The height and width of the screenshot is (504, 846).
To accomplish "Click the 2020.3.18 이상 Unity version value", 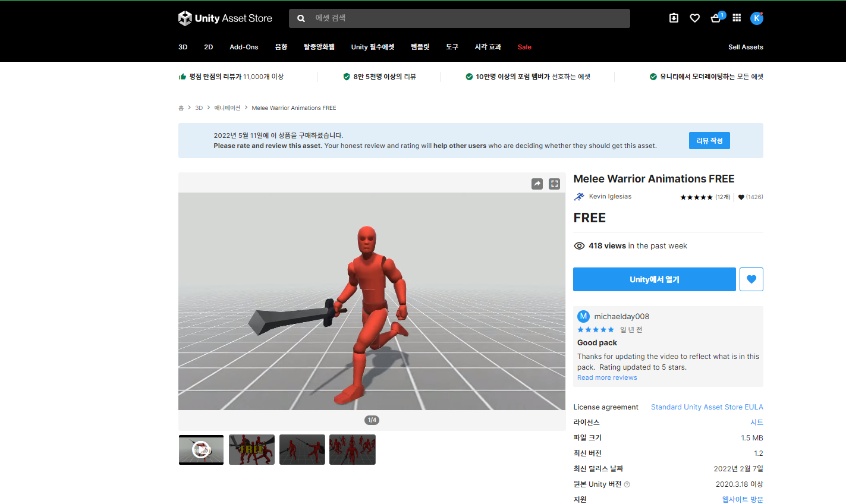I will tap(740, 484).
